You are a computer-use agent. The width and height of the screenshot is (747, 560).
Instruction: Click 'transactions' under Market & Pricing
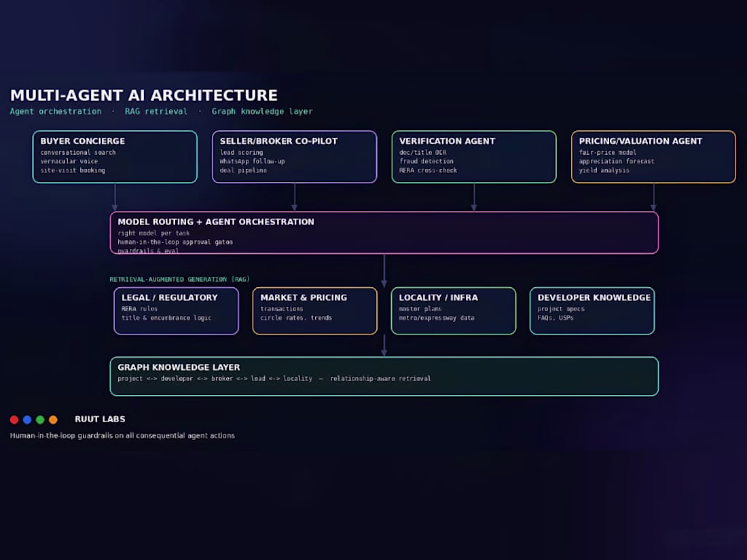[x=282, y=309]
